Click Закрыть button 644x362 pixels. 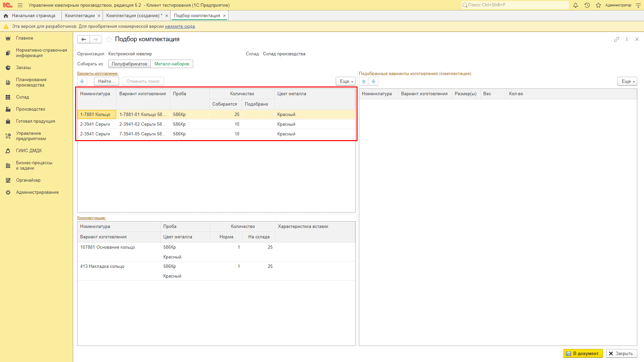tap(622, 353)
